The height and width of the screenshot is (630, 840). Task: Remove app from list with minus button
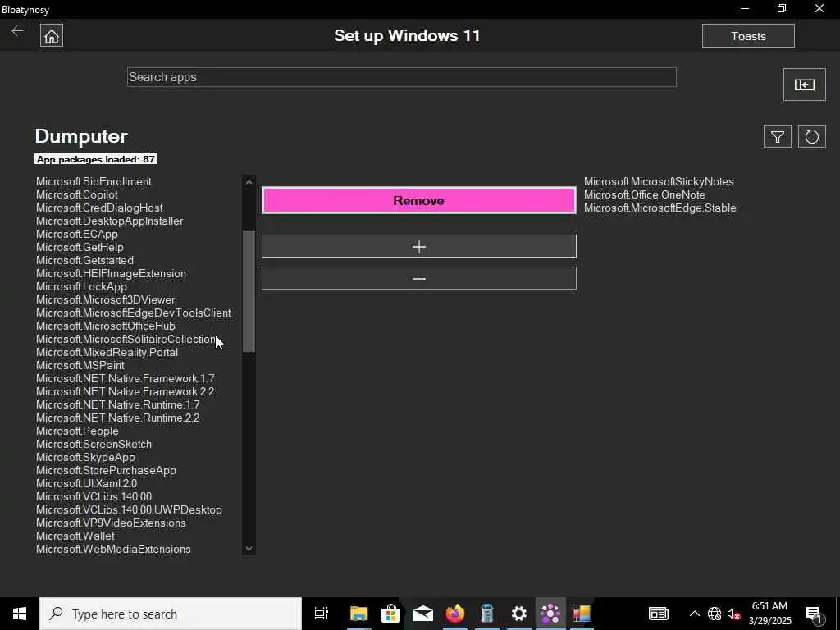tap(419, 279)
